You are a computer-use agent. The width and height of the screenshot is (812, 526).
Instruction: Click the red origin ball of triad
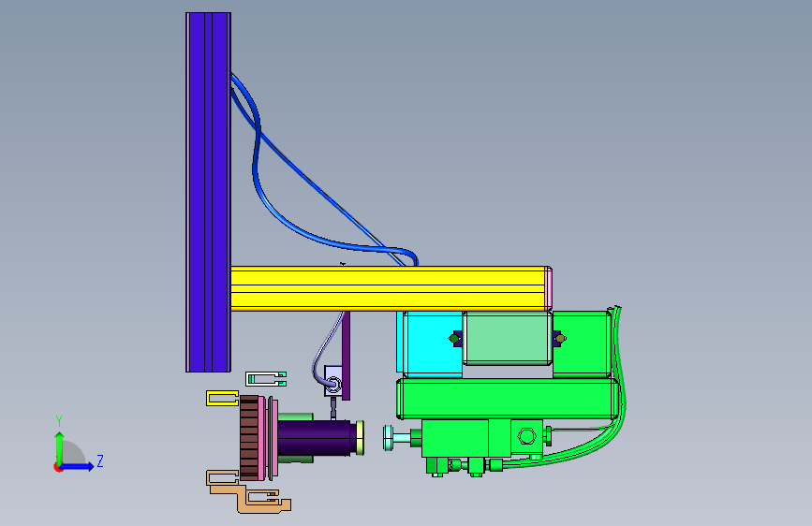click(58, 467)
